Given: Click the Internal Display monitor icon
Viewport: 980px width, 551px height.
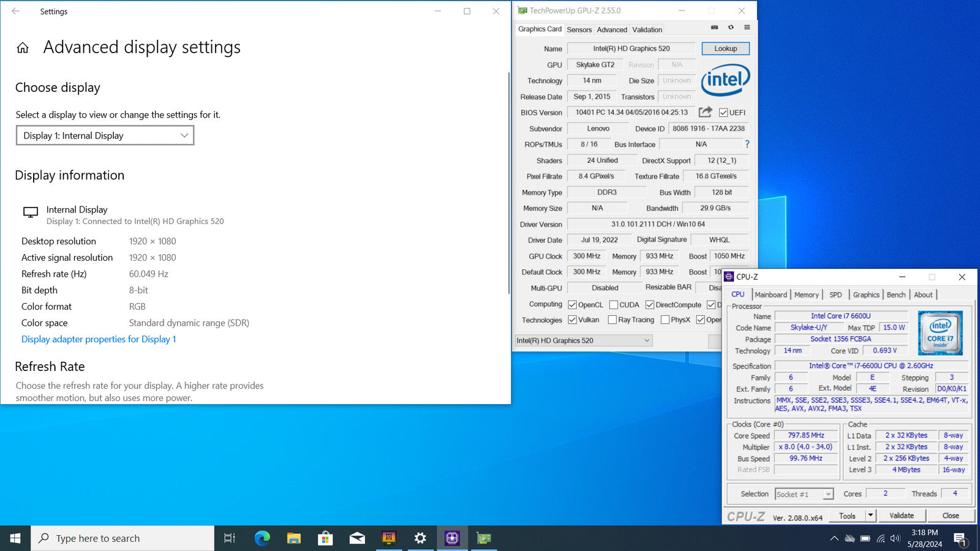Looking at the screenshot, I should 31,212.
